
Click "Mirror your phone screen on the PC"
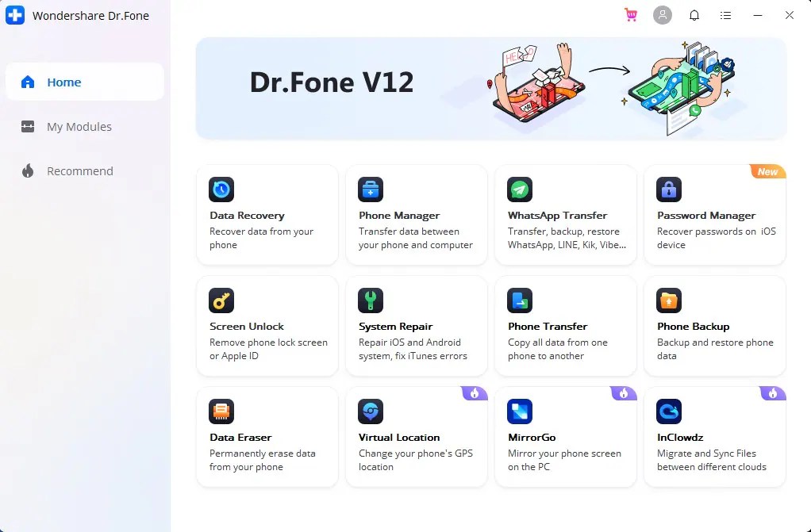click(564, 460)
